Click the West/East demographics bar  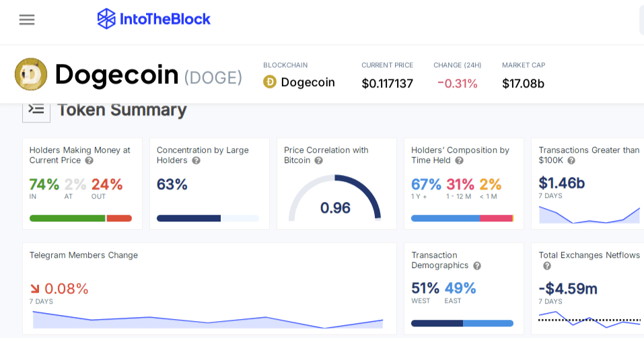point(462,323)
